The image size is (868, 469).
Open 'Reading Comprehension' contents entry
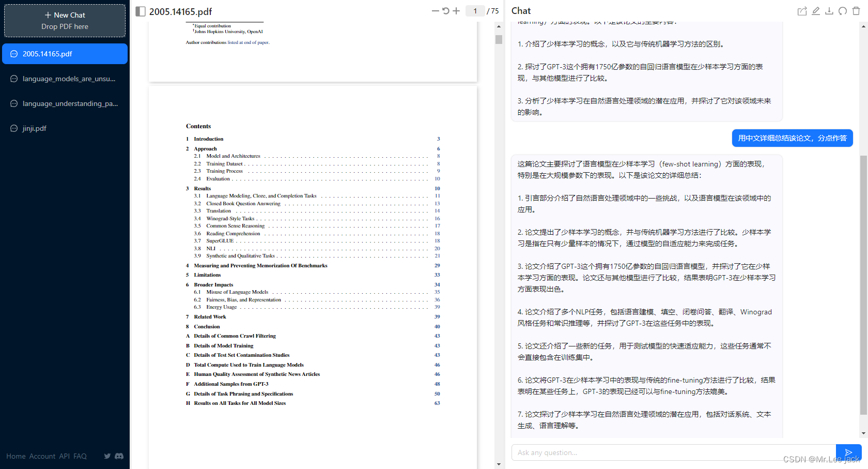click(x=233, y=234)
